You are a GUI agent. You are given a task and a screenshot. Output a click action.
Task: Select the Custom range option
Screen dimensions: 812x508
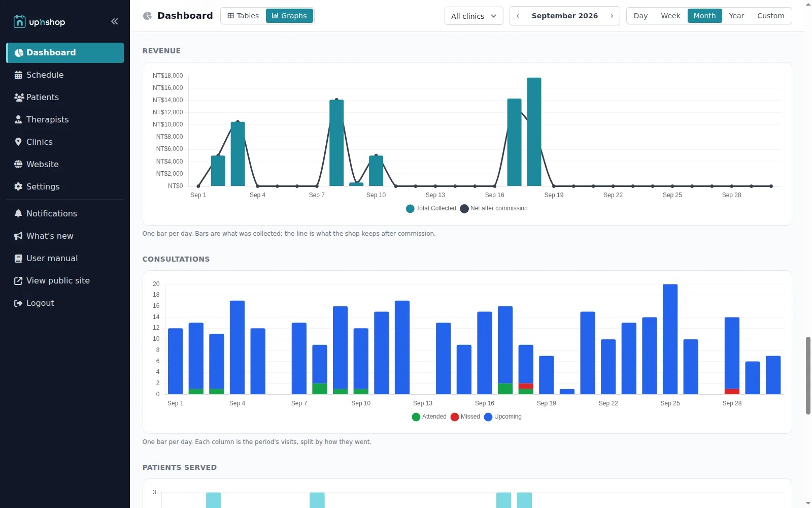click(770, 16)
